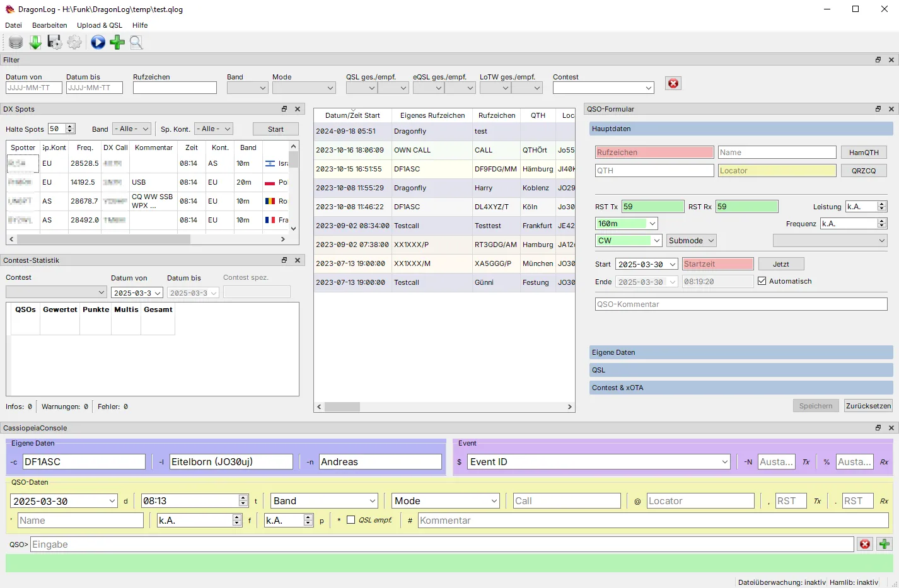Viewport: 899px width, 588px height.
Task: Toggle the QSL empf. checkbox in the console
Action: tap(351, 520)
